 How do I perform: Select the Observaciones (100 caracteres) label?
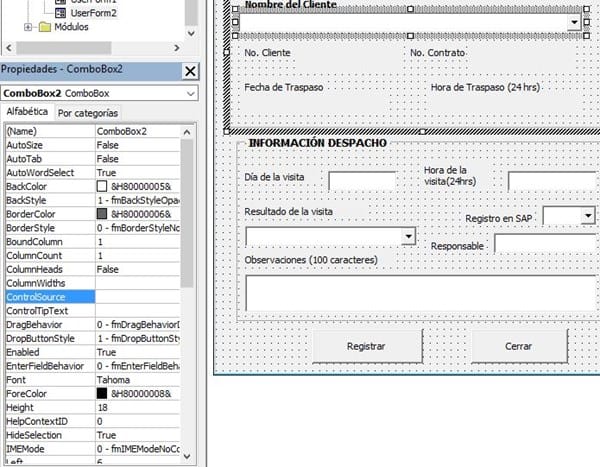(311, 260)
